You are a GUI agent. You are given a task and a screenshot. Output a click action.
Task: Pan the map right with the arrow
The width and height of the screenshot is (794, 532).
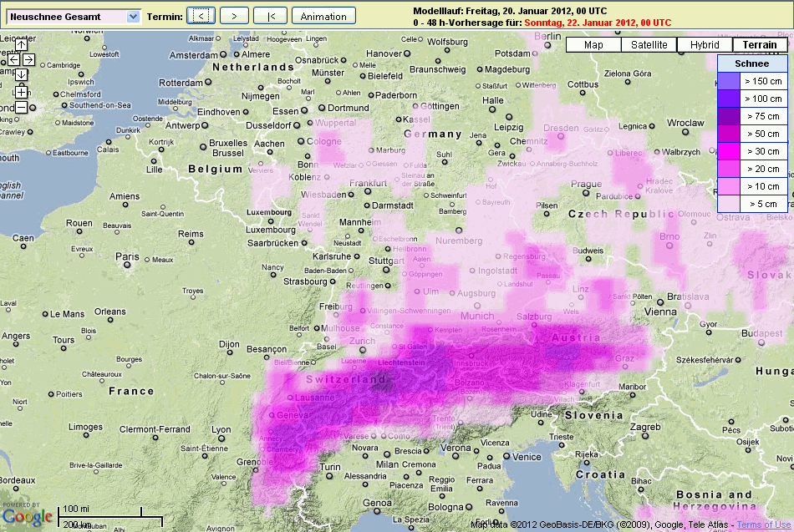click(x=28, y=60)
